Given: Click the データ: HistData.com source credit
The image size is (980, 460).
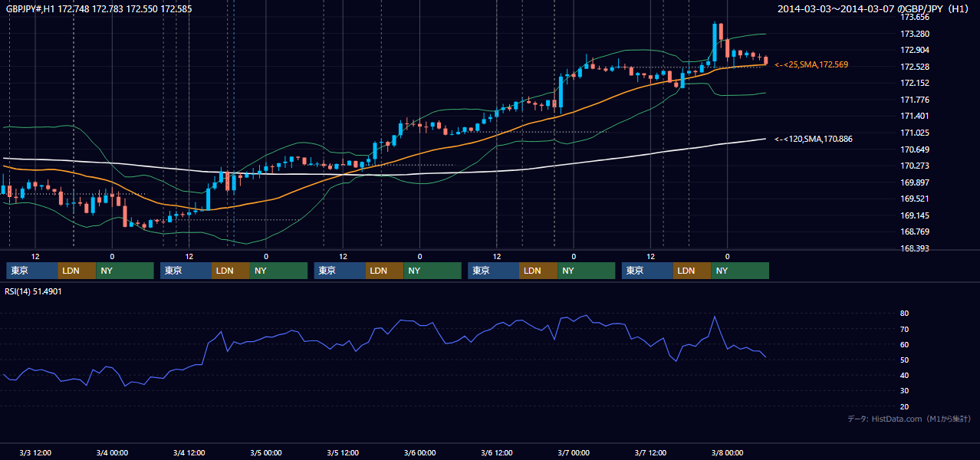Looking at the screenshot, I should click(909, 419).
